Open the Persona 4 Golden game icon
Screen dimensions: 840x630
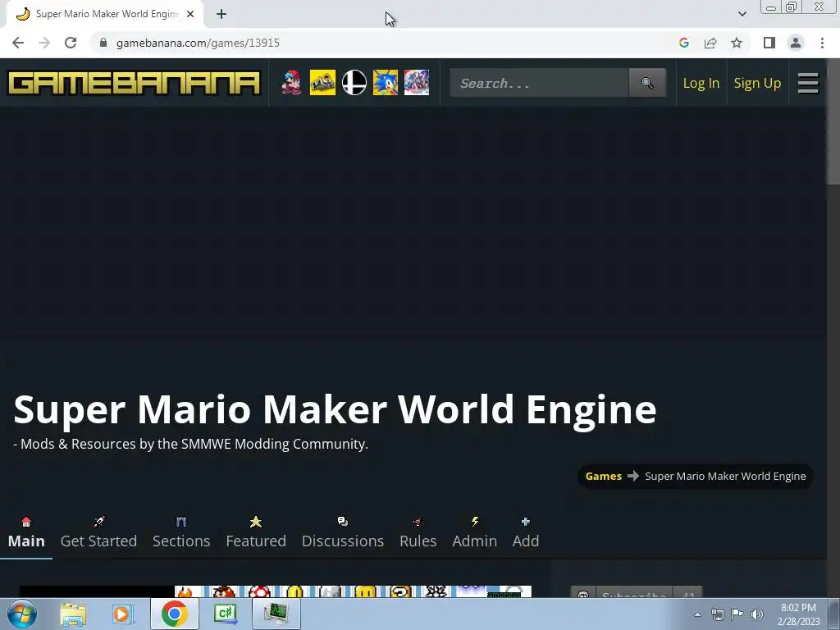[x=322, y=83]
